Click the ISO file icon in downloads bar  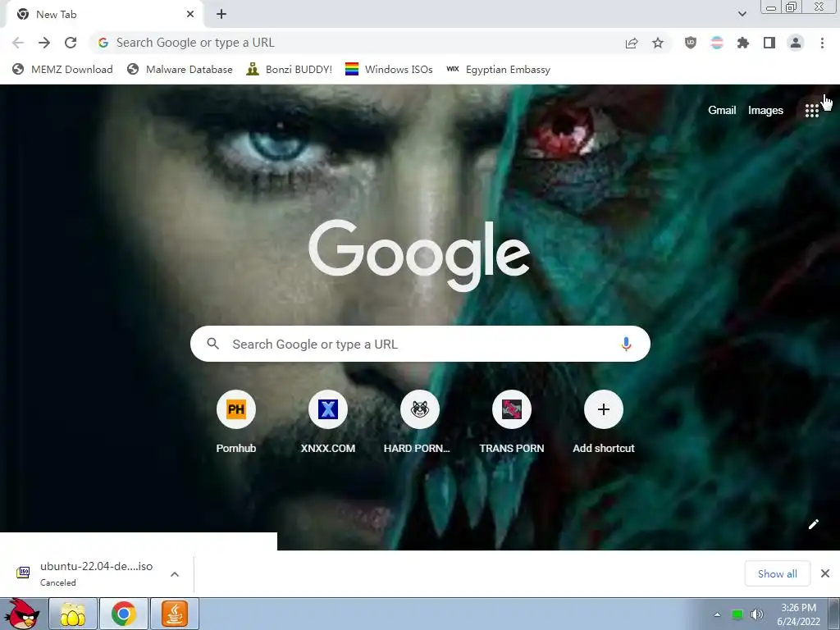click(x=23, y=573)
